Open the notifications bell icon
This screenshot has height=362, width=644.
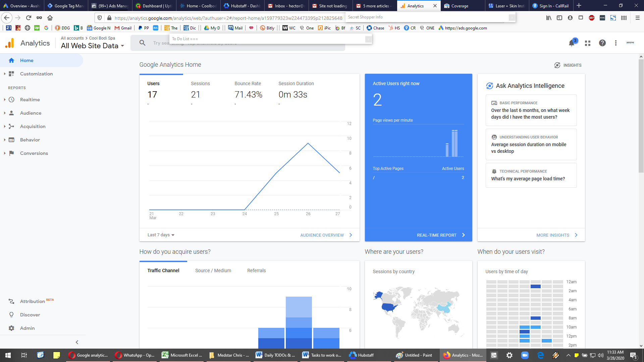pyautogui.click(x=572, y=43)
